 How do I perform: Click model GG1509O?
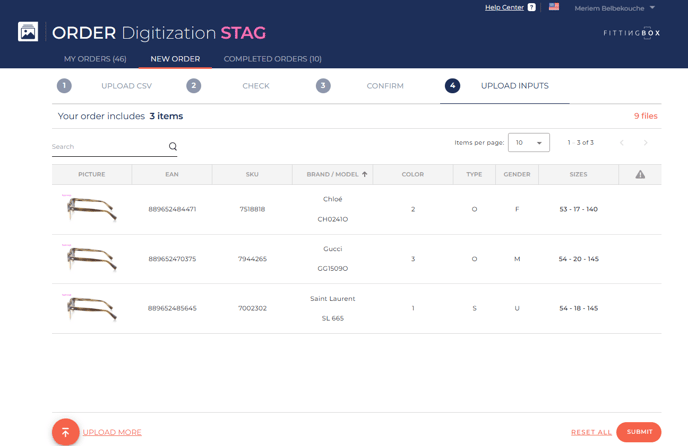pos(333,269)
